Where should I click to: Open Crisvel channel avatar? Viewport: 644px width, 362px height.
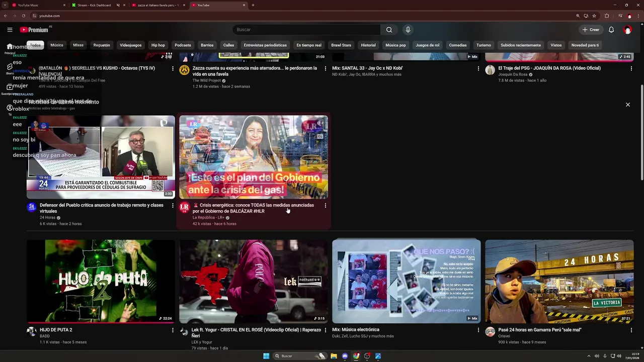click(490, 332)
